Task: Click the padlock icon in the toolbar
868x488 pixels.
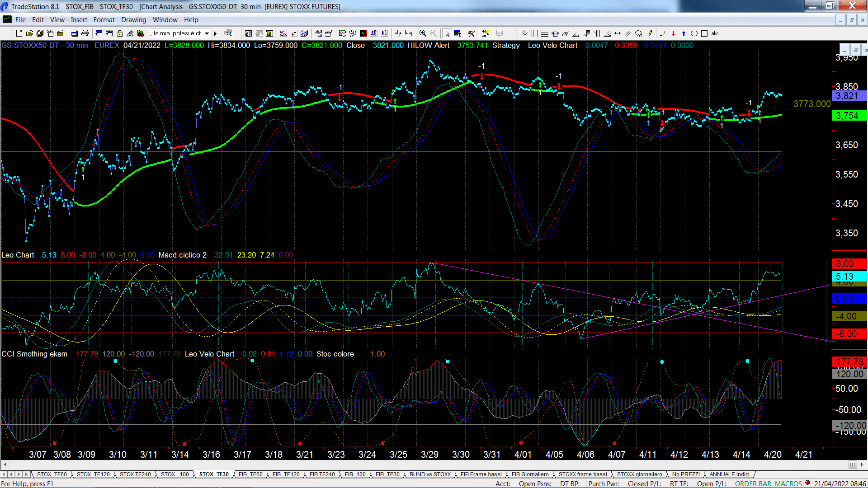Action: [120, 33]
